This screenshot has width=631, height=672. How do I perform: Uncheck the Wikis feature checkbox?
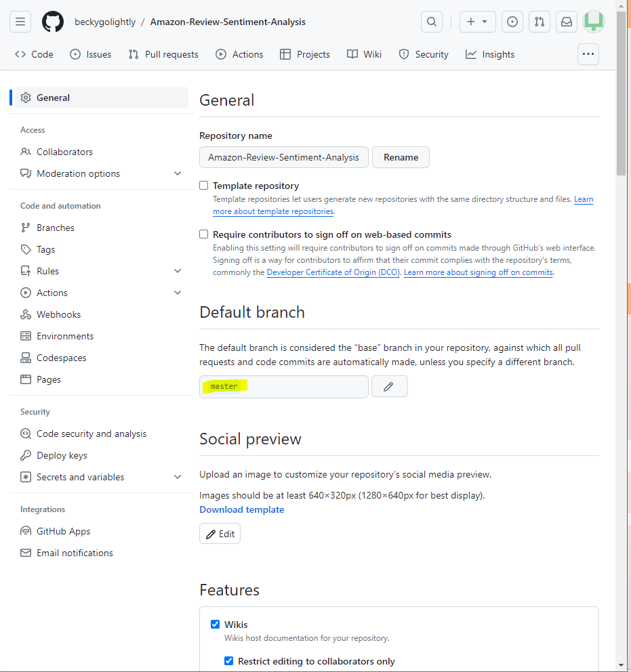216,624
